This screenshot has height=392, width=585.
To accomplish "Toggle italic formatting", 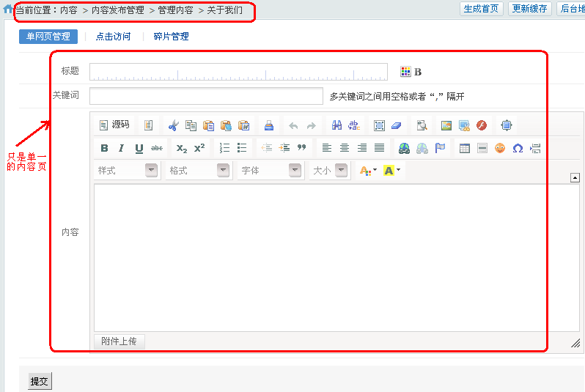I will (122, 148).
